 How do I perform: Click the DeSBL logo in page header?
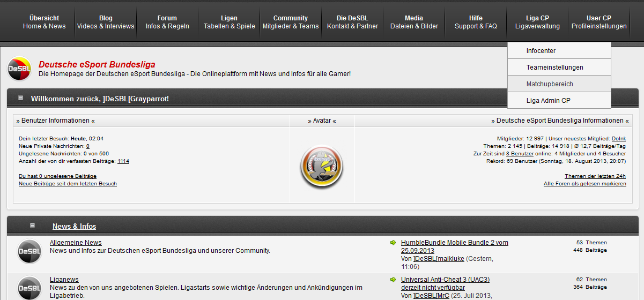point(20,69)
